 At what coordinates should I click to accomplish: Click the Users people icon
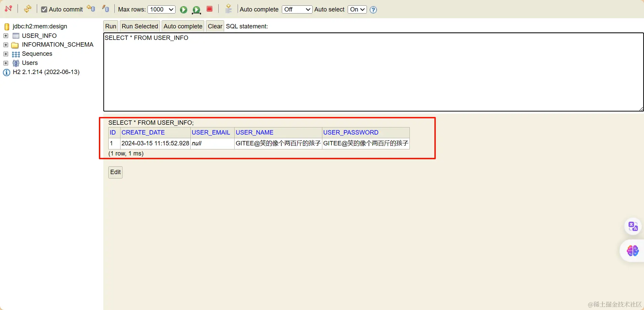(16, 63)
